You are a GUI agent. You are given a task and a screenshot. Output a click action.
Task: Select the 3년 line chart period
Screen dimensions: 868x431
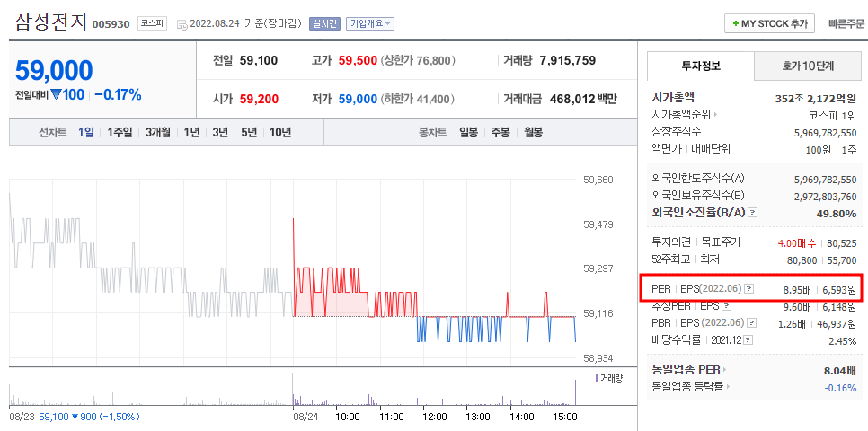coord(220,132)
